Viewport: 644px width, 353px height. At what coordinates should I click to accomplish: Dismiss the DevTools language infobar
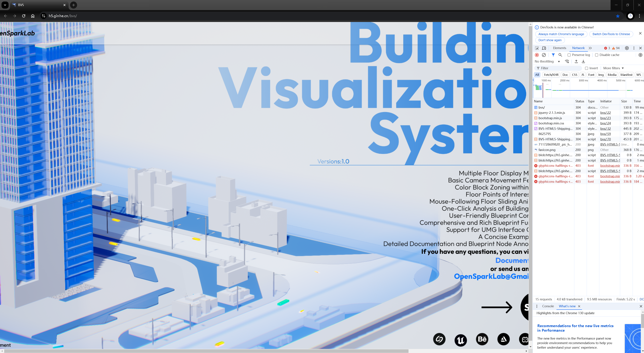(640, 33)
